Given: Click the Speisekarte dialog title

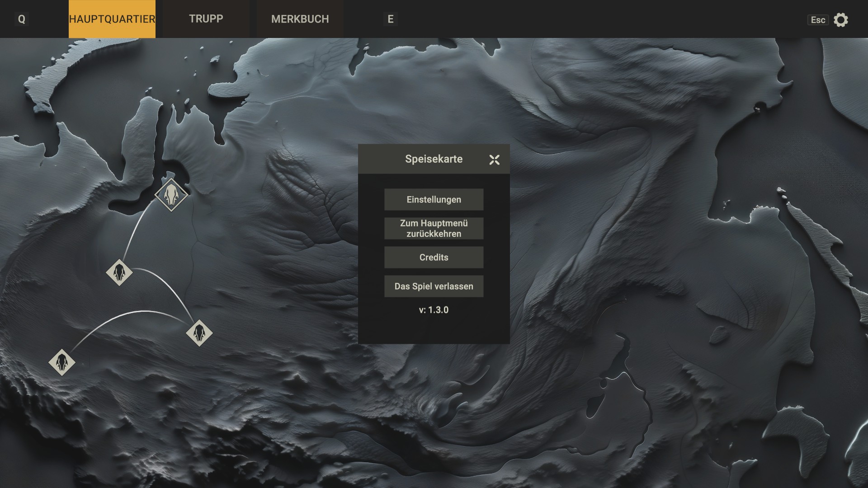Looking at the screenshot, I should pyautogui.click(x=433, y=159).
